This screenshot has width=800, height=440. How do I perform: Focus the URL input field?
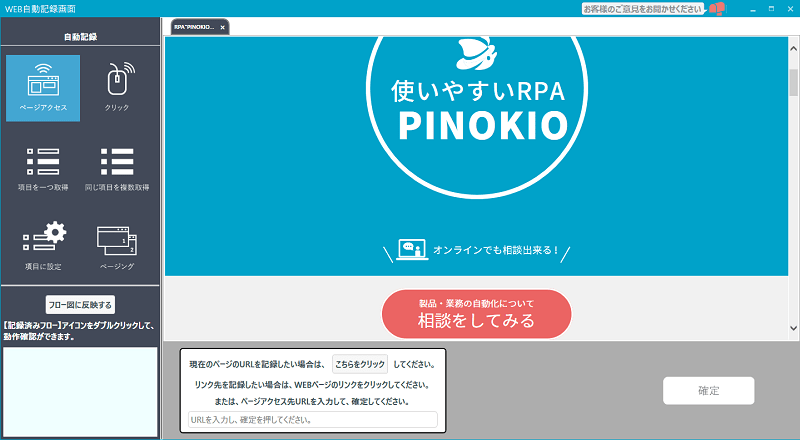point(313,420)
